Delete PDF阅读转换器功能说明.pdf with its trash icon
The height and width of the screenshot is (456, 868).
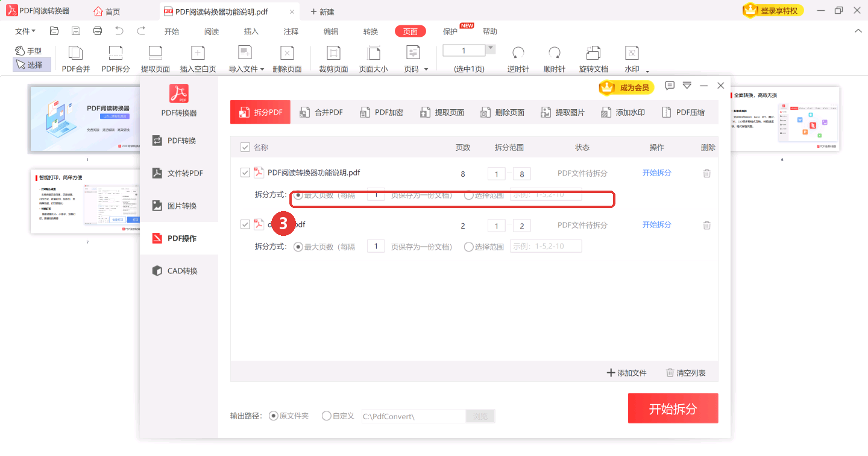[707, 174]
